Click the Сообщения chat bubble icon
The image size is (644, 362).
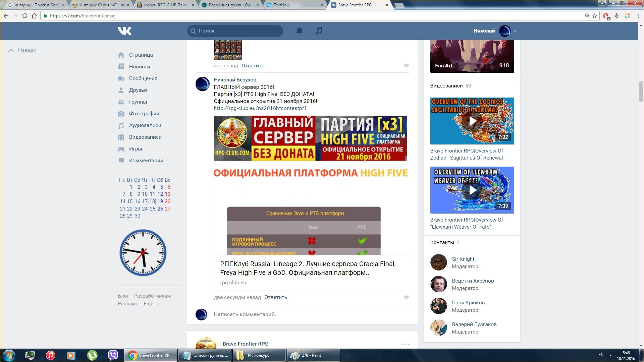point(121,78)
